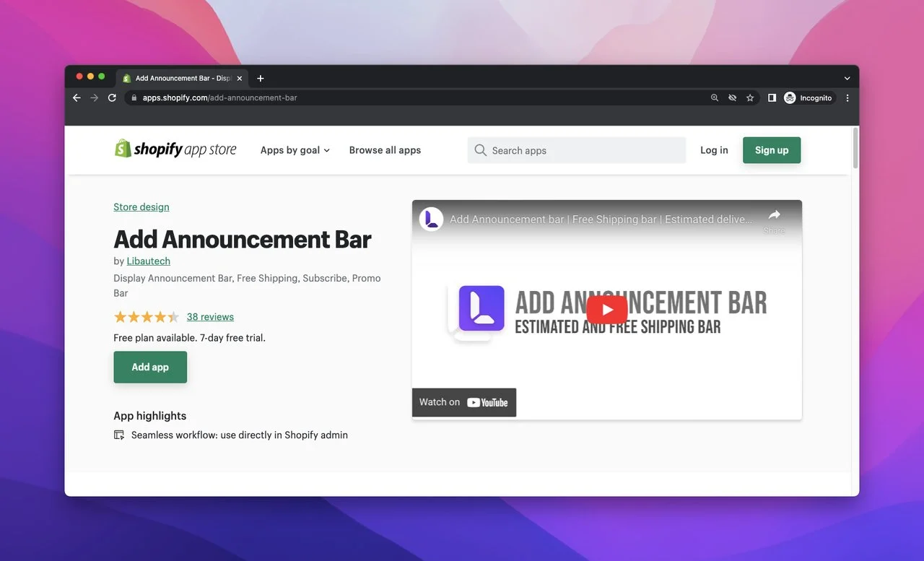Reload the page with the refresh icon
The image size is (924, 561).
coord(112,98)
